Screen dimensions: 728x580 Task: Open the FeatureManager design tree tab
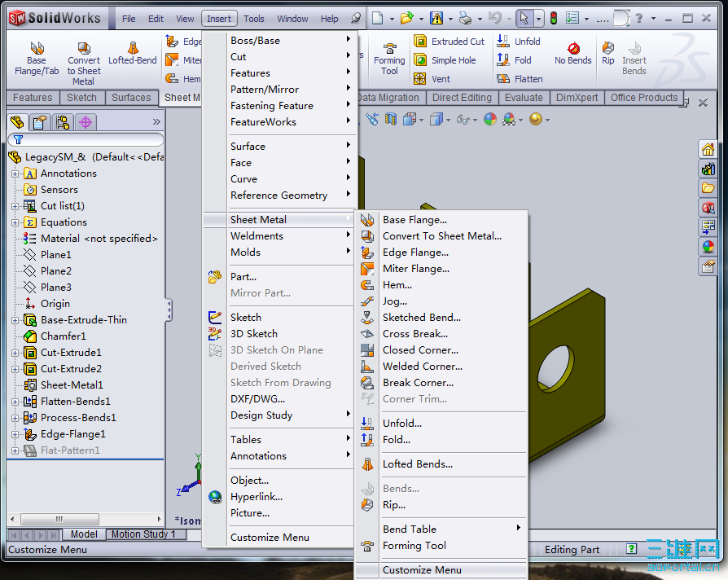click(18, 122)
